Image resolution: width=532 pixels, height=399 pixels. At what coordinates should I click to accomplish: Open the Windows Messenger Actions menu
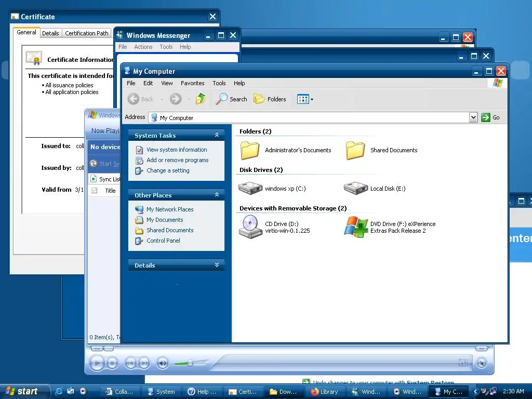[x=143, y=47]
